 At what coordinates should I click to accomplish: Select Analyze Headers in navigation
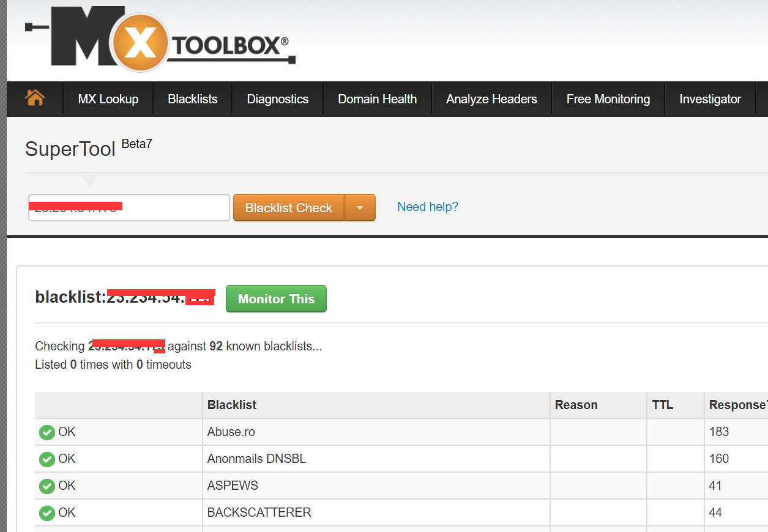(x=491, y=99)
